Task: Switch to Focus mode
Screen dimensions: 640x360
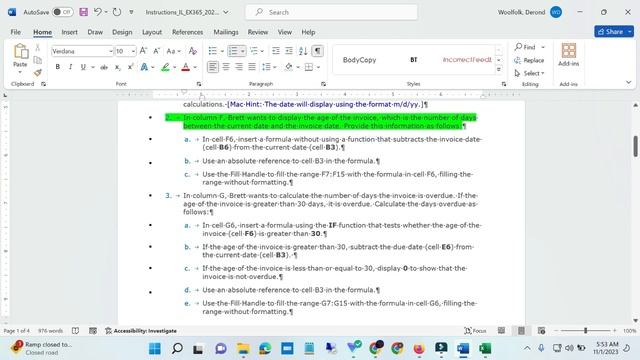Action: tap(476, 331)
